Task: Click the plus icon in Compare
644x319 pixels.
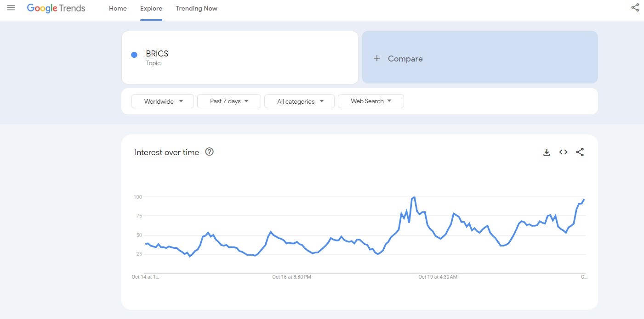Action: pyautogui.click(x=376, y=58)
